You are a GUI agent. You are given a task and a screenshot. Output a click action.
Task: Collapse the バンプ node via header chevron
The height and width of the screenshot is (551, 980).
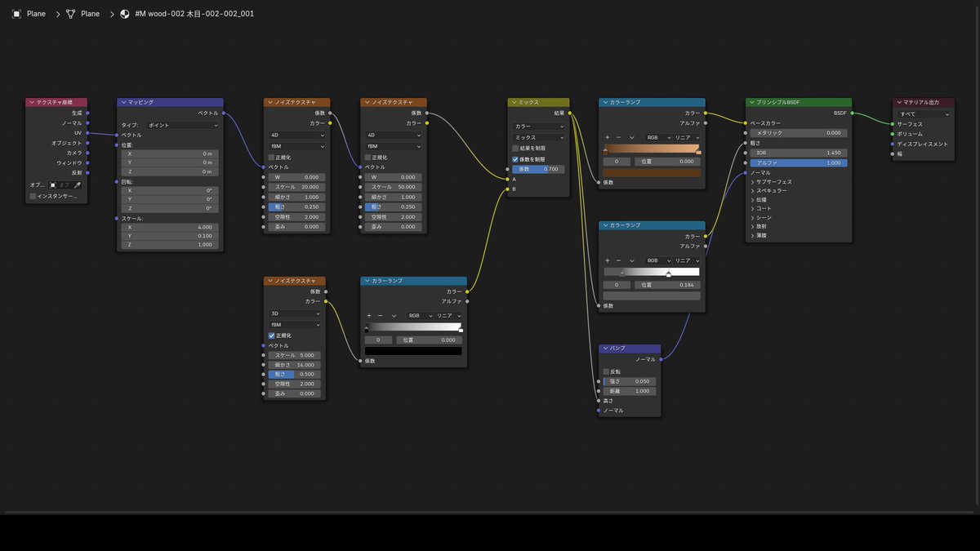[x=604, y=349]
